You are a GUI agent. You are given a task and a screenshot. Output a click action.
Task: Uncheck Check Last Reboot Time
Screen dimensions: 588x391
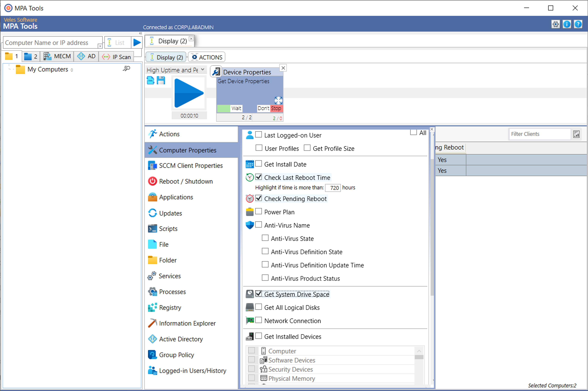coord(259,177)
